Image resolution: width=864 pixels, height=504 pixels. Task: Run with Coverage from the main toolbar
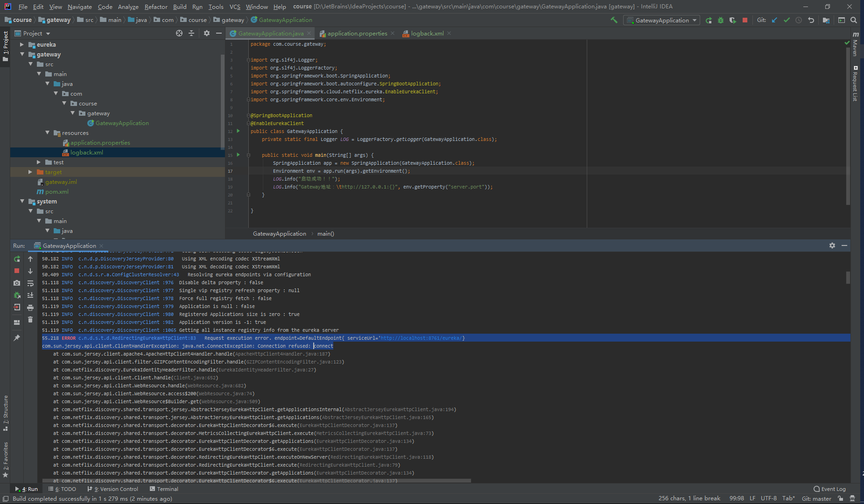pos(732,20)
